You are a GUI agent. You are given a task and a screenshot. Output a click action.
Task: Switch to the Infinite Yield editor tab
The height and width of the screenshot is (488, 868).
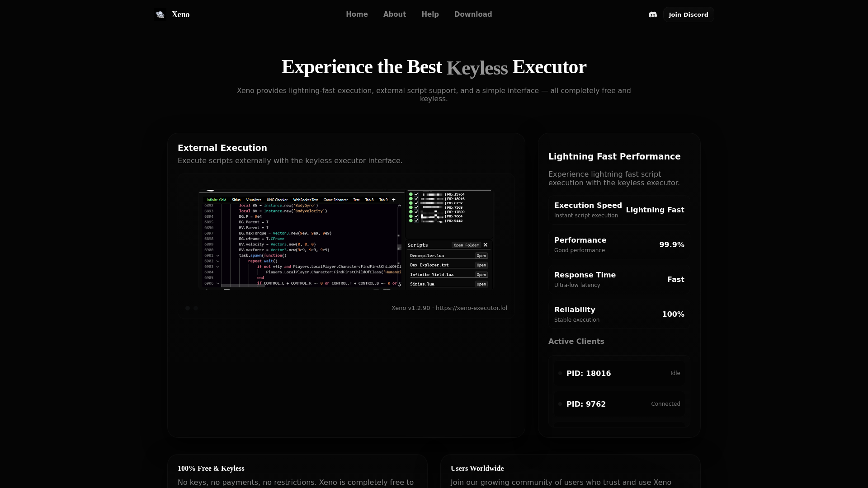click(x=217, y=200)
